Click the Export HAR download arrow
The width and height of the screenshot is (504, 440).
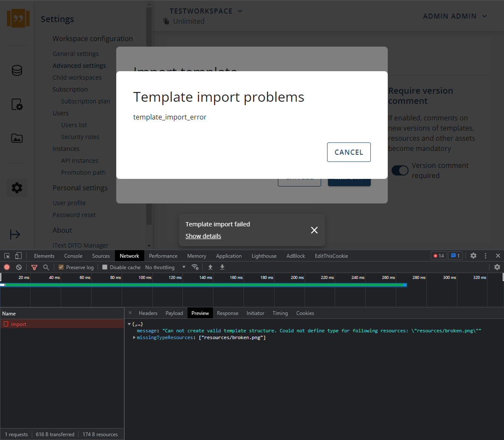point(222,267)
